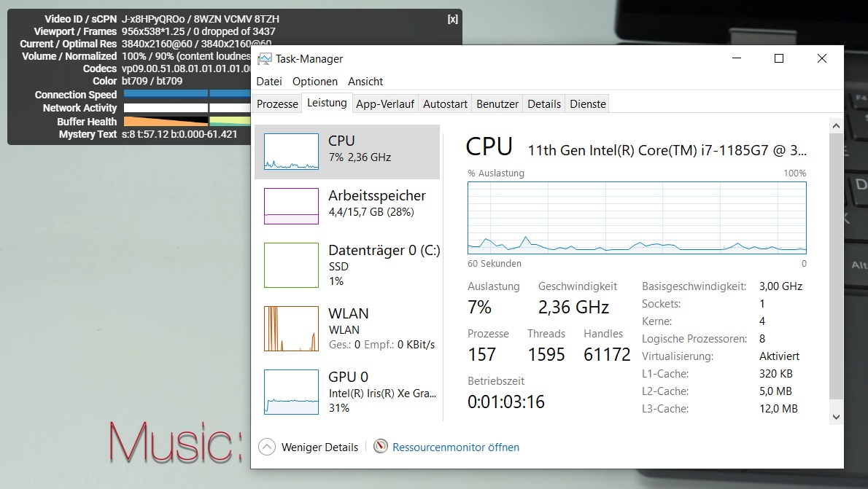Screen dimensions: 868x489
Task: Click the WLAN mini graph thumbnail
Action: 291,329
